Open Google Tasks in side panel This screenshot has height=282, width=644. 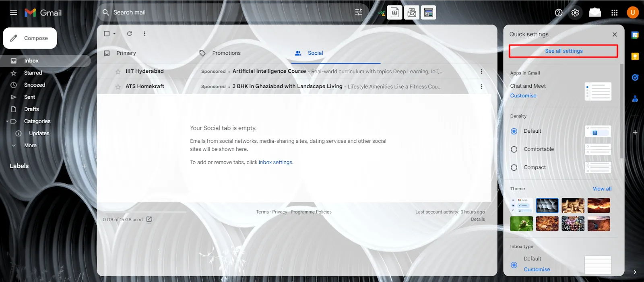coord(635,78)
